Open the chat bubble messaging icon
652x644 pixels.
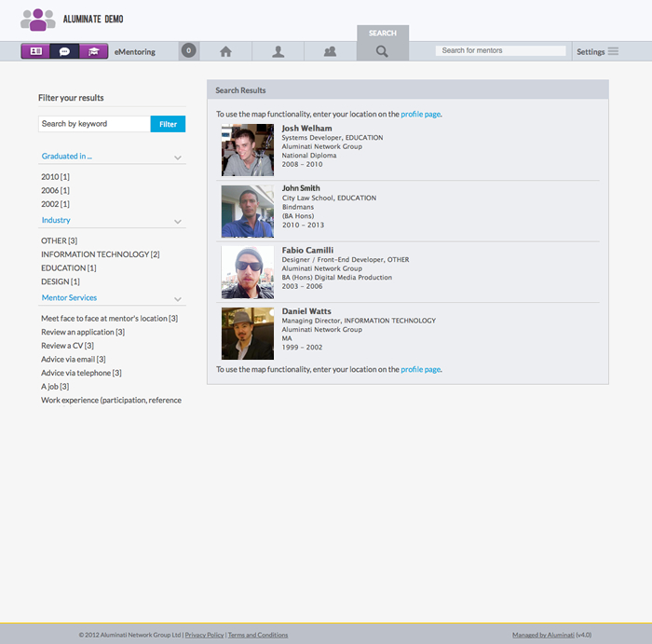pyautogui.click(x=64, y=51)
